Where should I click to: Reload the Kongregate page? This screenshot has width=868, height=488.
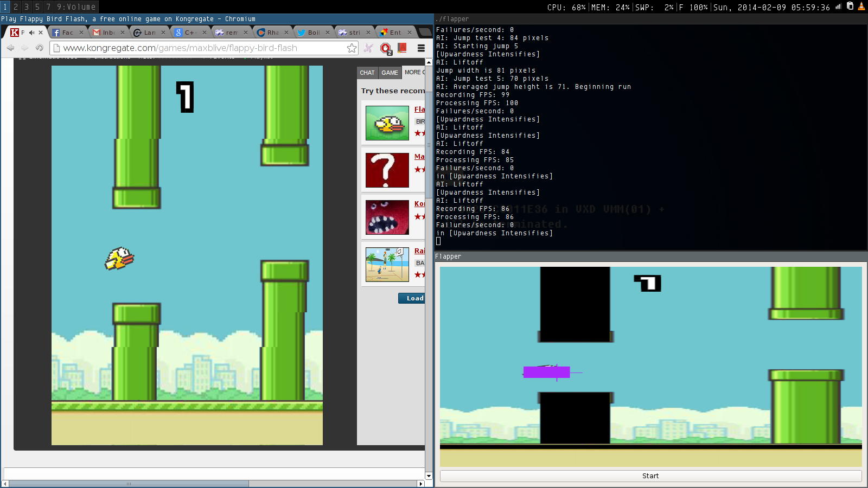pos(39,48)
